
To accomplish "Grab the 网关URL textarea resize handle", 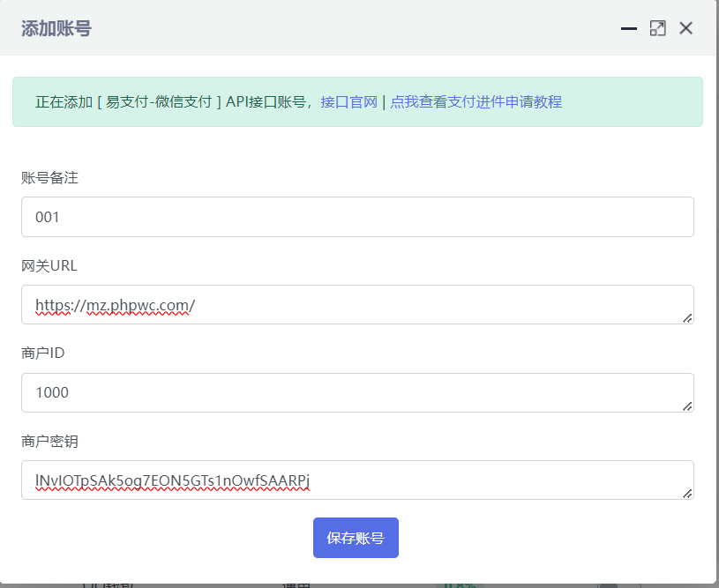I will coord(686,317).
